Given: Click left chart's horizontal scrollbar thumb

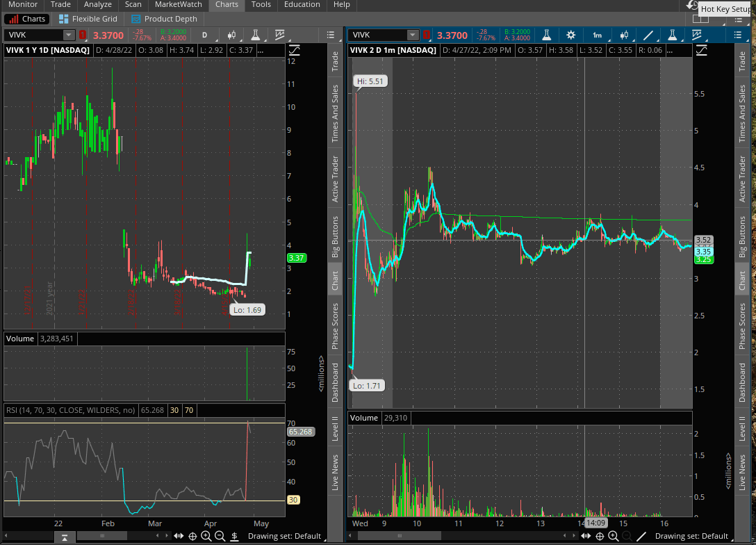Looking at the screenshot, I should [102, 536].
